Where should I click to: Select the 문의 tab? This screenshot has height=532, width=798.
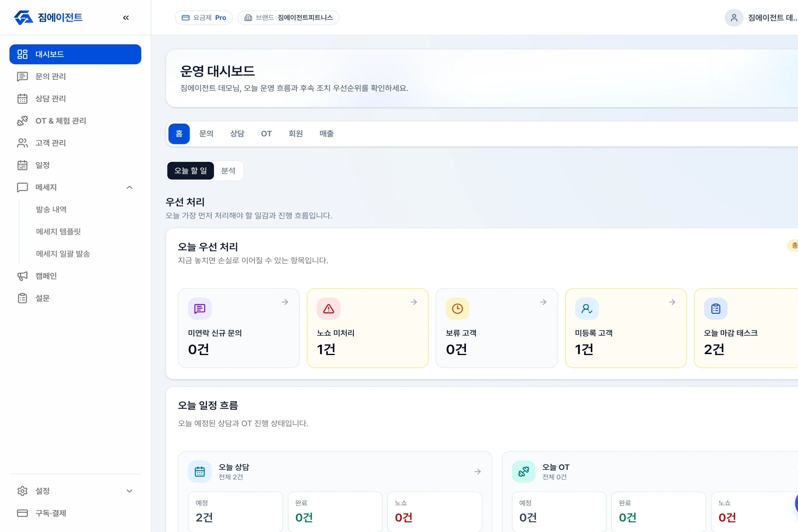click(206, 134)
